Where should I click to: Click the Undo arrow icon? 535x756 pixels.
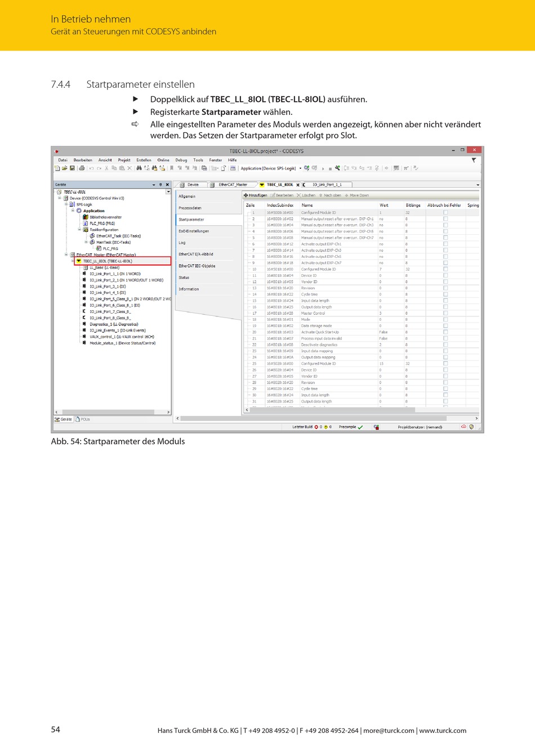tap(91, 168)
